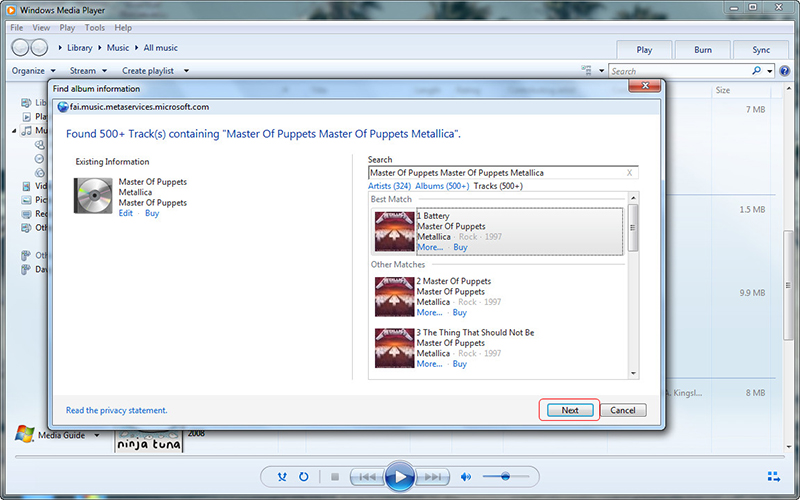Switch to Now Playing view
Viewport: 800px width, 500px height.
(773, 477)
